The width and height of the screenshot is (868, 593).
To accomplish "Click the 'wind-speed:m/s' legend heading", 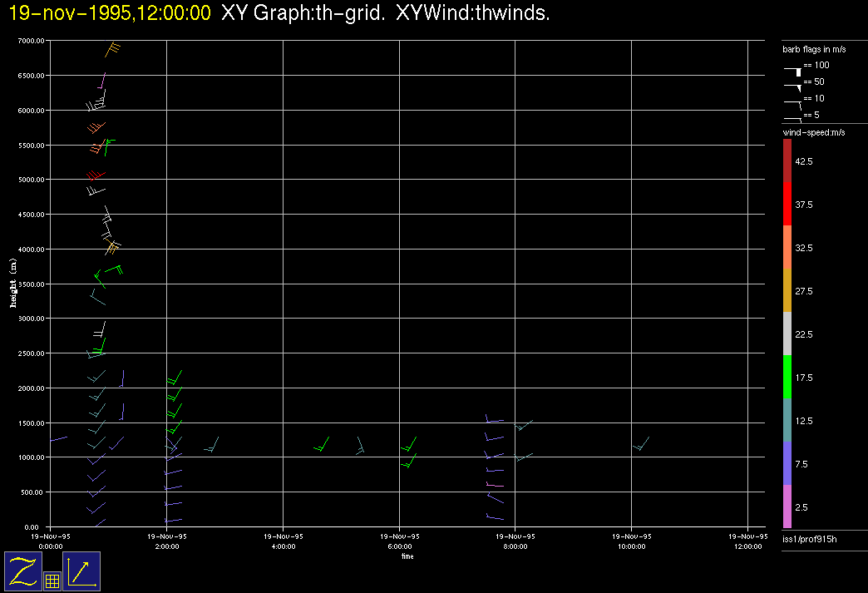I will (x=811, y=133).
